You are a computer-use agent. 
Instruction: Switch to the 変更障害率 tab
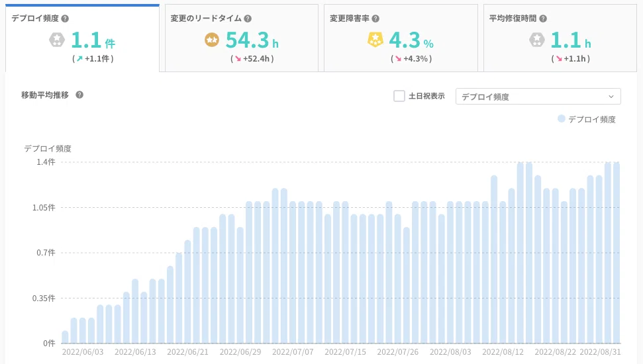pos(401,38)
